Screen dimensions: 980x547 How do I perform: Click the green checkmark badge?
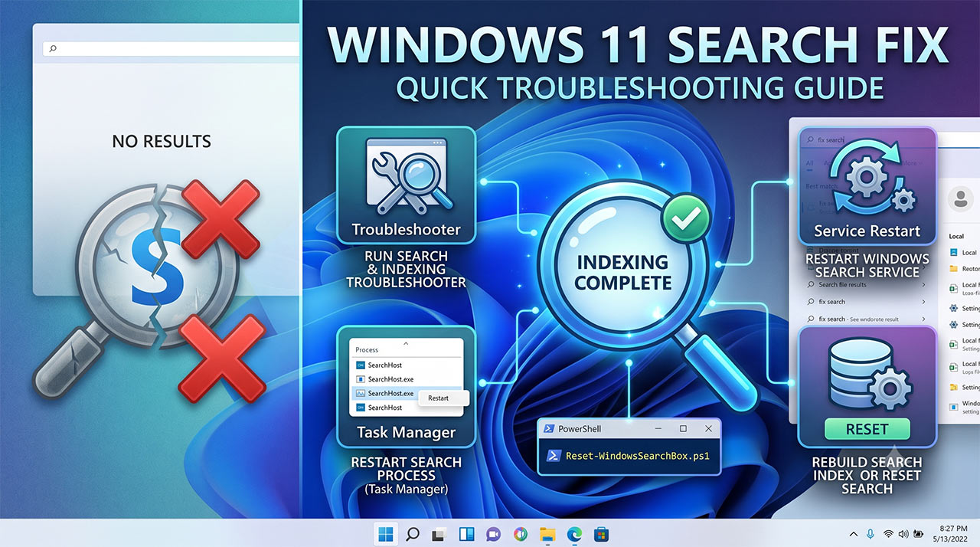point(685,219)
